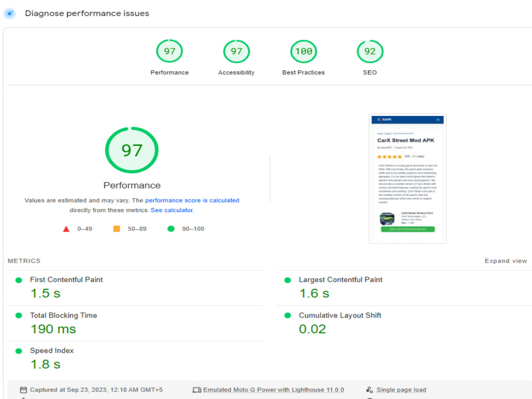Click the green dot beside Total Blocking Time
The image size is (532, 399).
point(19,315)
